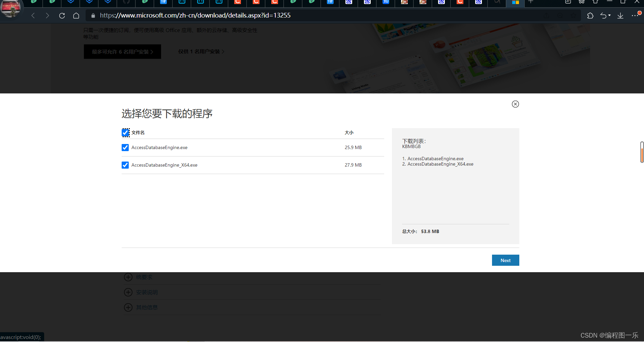The height and width of the screenshot is (342, 644).
Task: Click the address bar URL
Action: point(195,16)
